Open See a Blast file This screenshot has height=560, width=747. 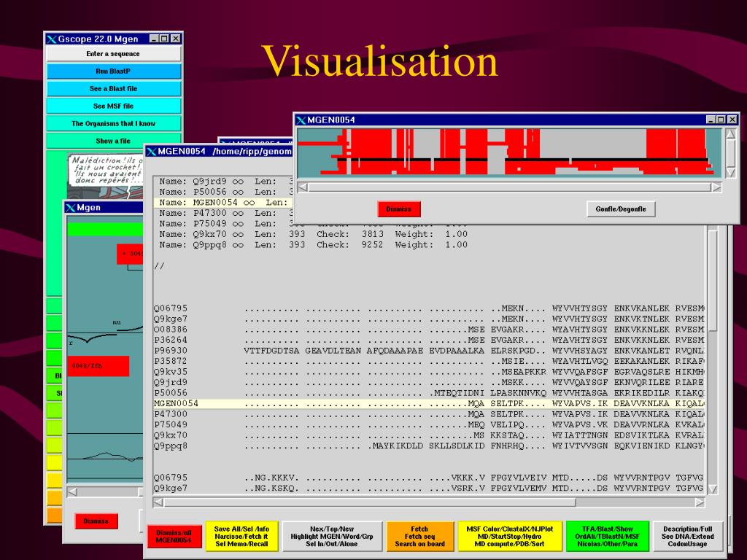point(113,88)
